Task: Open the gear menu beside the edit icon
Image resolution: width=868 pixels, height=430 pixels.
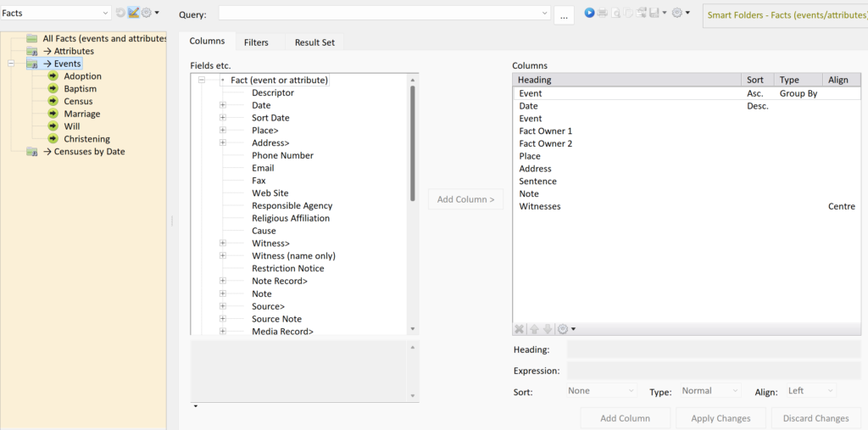Action: (147, 12)
